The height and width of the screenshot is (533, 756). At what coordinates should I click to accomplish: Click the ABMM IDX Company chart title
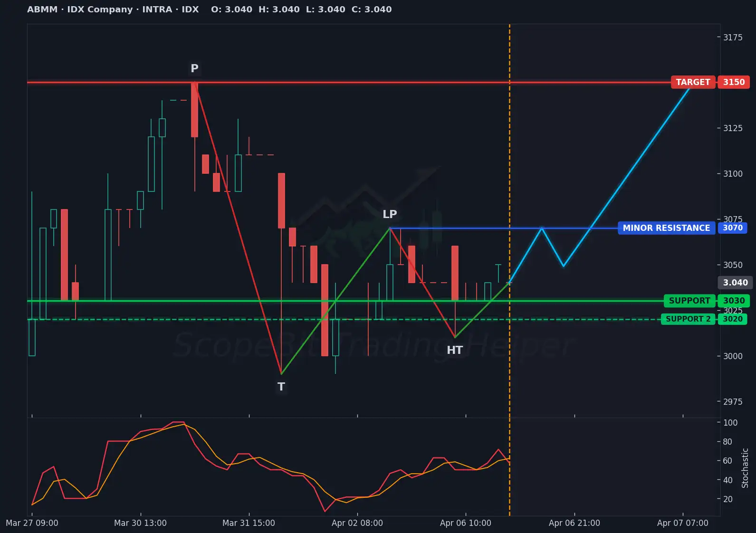[113, 10]
